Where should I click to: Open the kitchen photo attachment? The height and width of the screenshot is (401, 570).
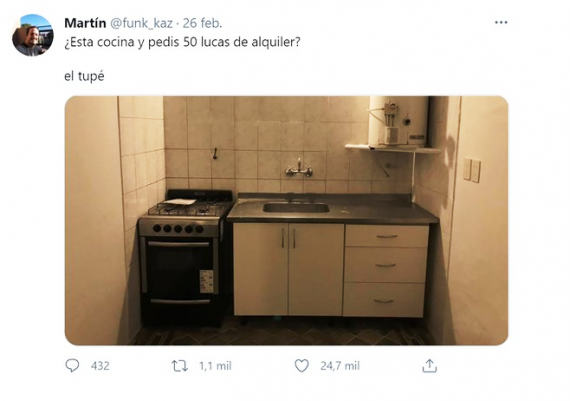pyautogui.click(x=286, y=220)
